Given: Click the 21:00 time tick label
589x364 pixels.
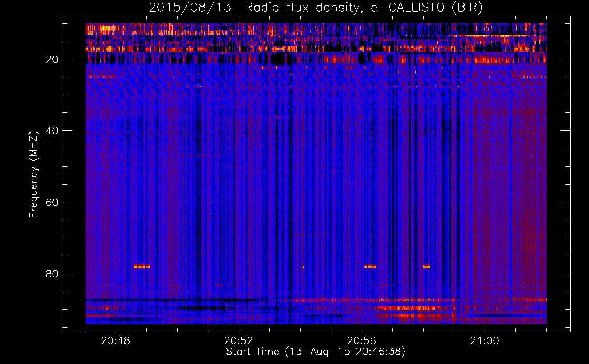Looking at the screenshot, I should (x=485, y=341).
